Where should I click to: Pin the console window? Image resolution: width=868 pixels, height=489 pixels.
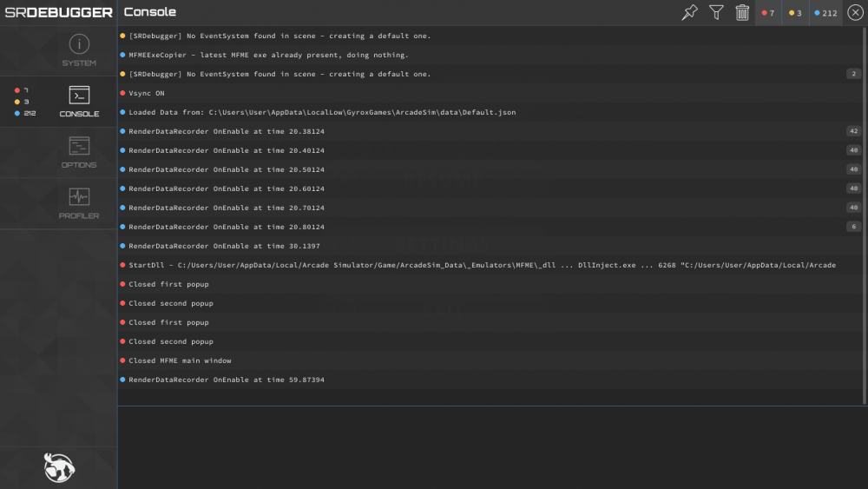[689, 12]
